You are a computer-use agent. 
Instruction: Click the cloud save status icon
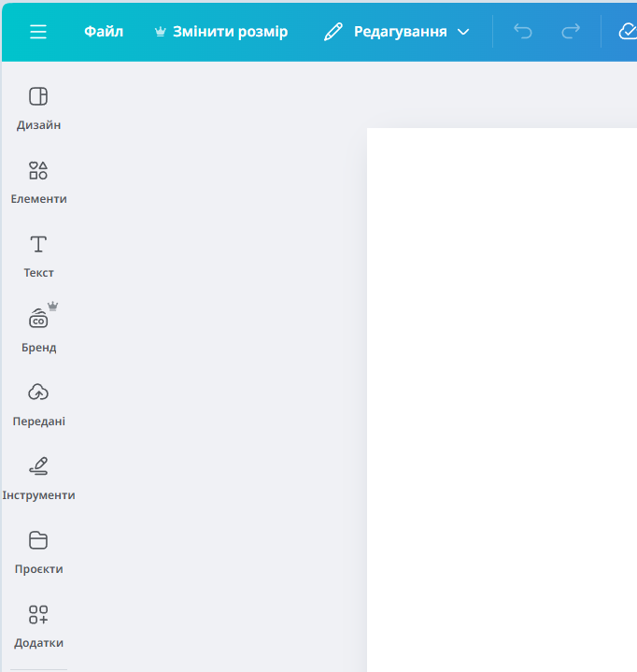[x=628, y=32]
